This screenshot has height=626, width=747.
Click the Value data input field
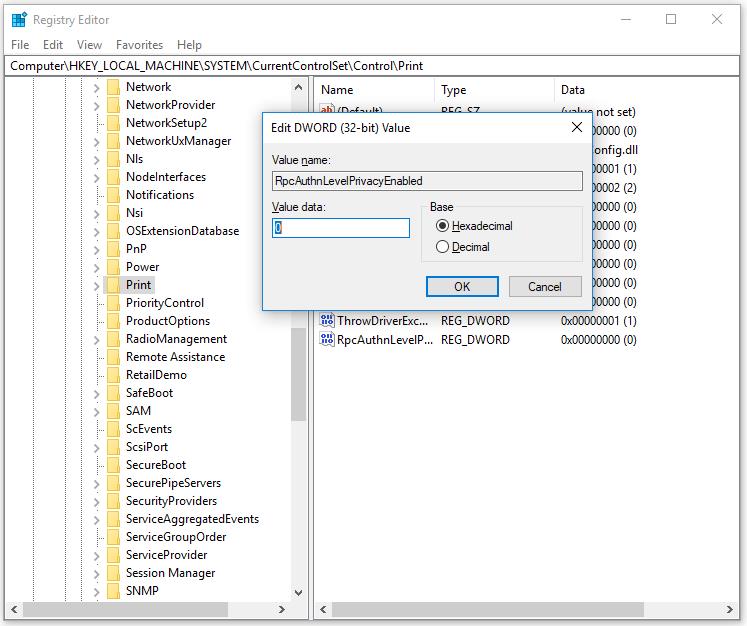coord(341,228)
